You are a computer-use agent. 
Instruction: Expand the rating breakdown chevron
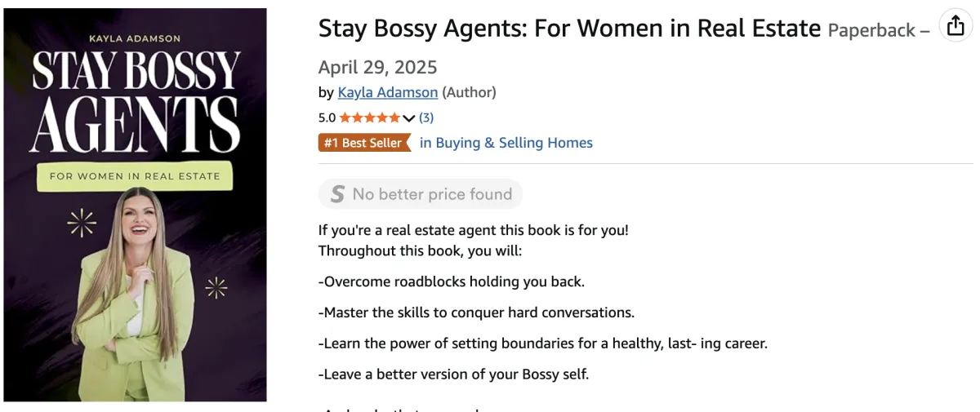point(409,118)
